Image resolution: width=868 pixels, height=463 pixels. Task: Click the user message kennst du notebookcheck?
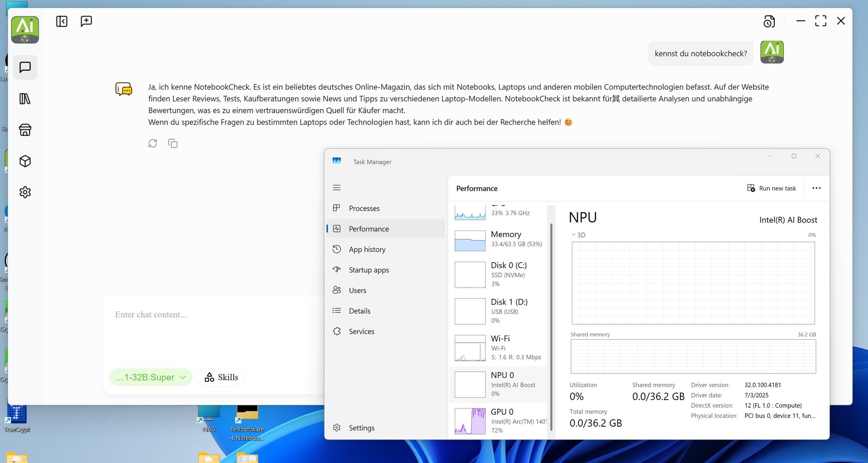pyautogui.click(x=701, y=53)
